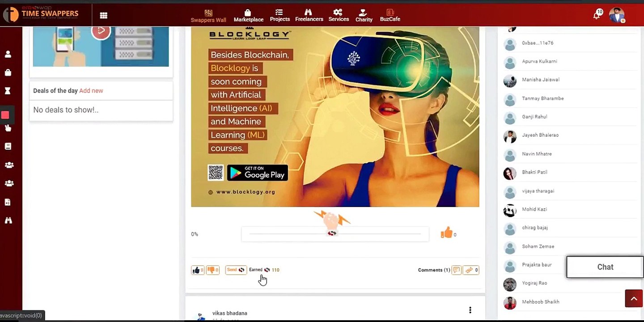This screenshot has height=322, width=644.
Task: Open the Charity tab
Action: [364, 16]
